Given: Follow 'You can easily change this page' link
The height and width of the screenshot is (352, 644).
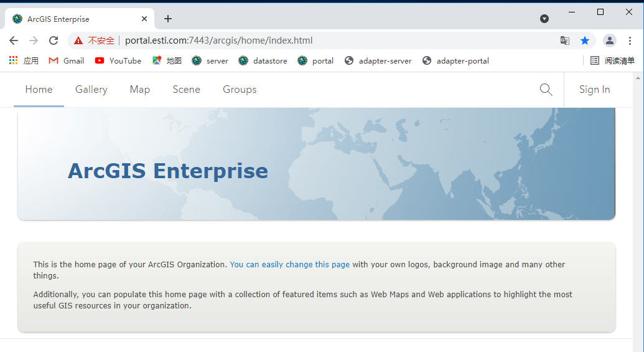Looking at the screenshot, I should pyautogui.click(x=289, y=264).
